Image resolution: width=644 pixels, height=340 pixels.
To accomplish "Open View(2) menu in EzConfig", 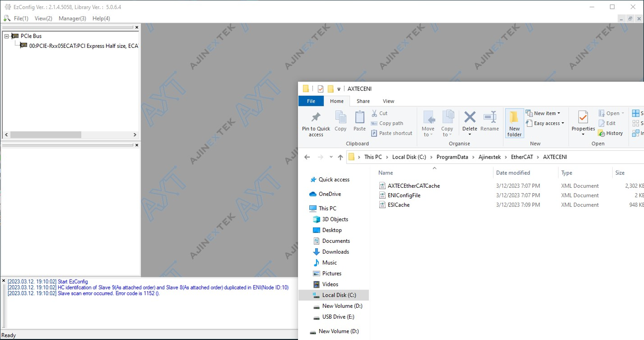I will (x=44, y=18).
